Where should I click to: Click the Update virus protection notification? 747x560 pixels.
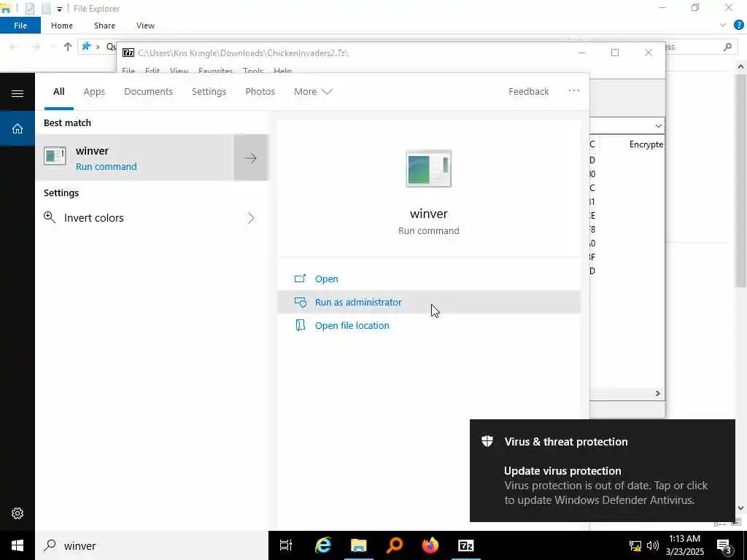(602, 470)
